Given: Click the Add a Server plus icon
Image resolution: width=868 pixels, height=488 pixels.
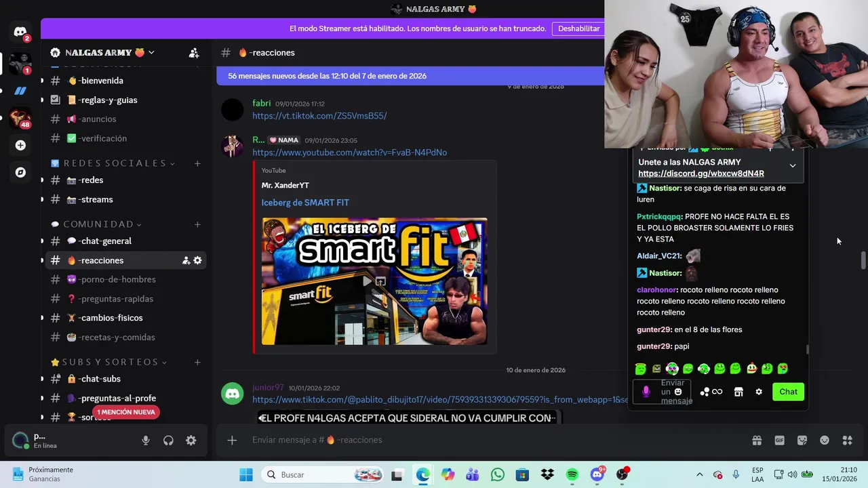Looking at the screenshot, I should (20, 145).
